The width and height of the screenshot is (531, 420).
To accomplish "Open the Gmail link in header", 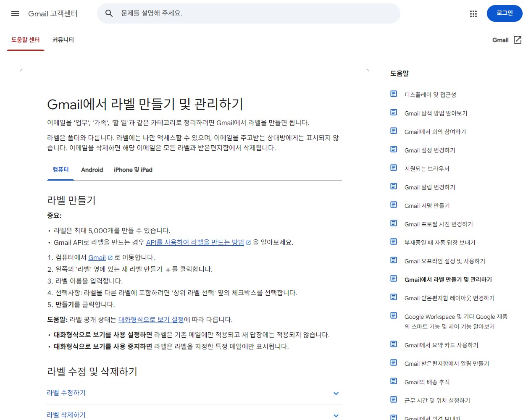I will click(500, 40).
